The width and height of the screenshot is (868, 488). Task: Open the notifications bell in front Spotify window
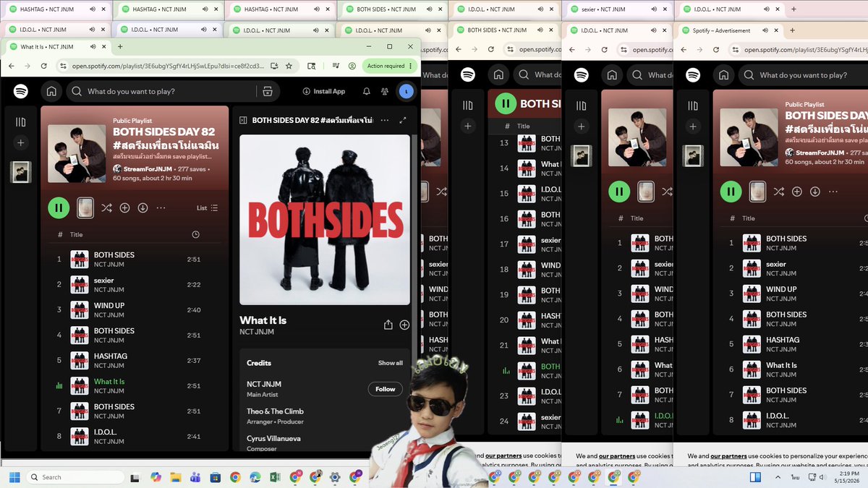pyautogui.click(x=367, y=92)
